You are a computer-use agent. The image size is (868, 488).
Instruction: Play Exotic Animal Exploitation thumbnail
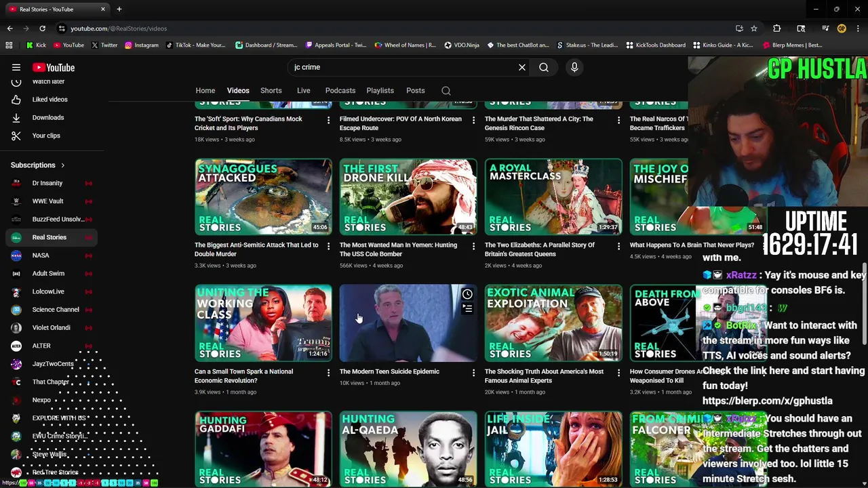point(553,323)
